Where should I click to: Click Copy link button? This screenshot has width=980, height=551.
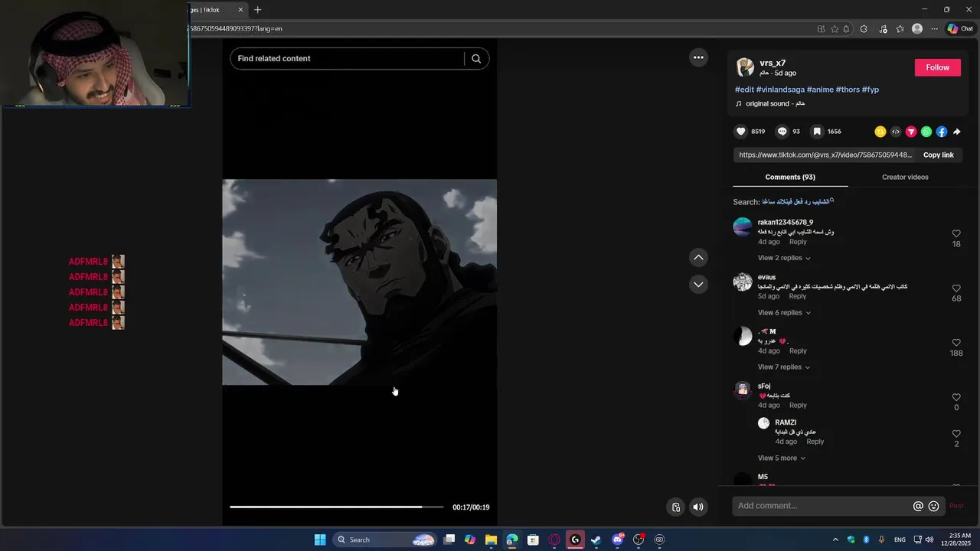click(x=938, y=155)
